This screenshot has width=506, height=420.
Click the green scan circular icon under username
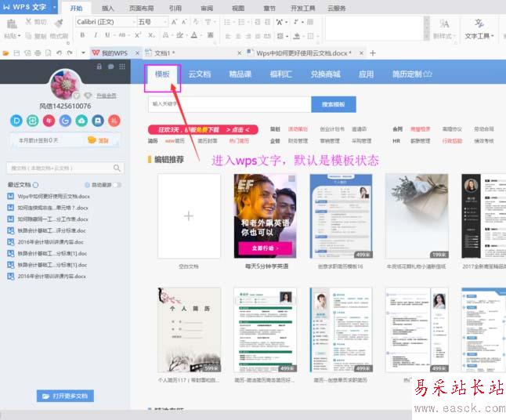33,121
